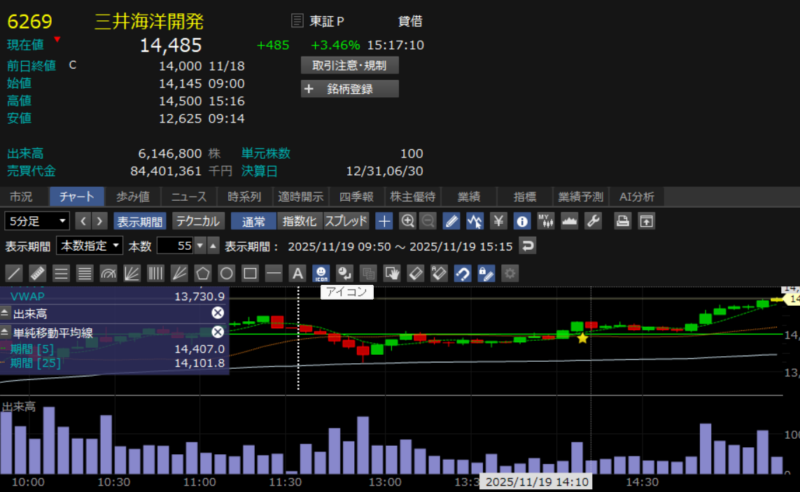Choose the pentagon shape drawing tool
This screenshot has width=800, height=492.
tap(204, 272)
